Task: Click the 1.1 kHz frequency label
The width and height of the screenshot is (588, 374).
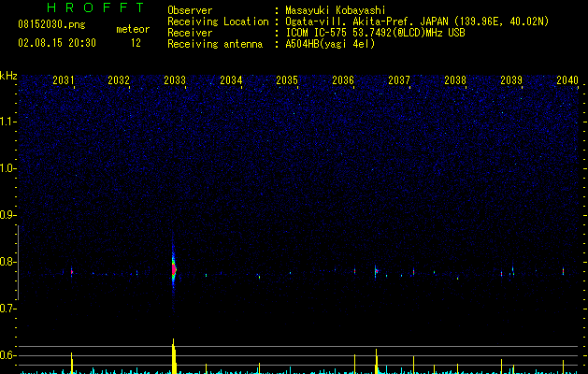Action: [x=7, y=122]
